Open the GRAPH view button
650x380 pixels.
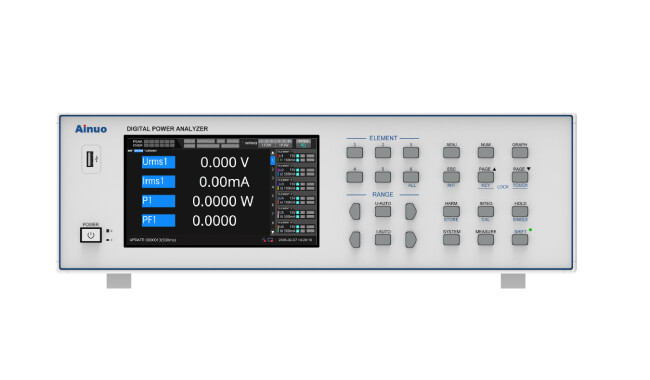coord(520,152)
